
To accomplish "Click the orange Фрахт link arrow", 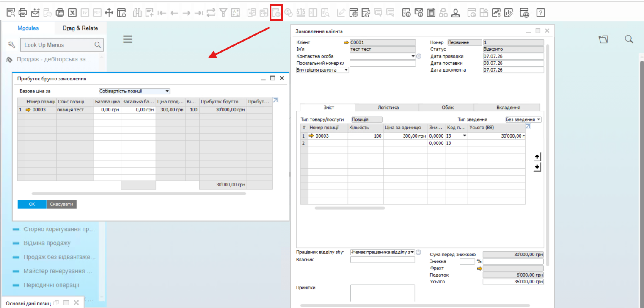I will (x=479, y=269).
